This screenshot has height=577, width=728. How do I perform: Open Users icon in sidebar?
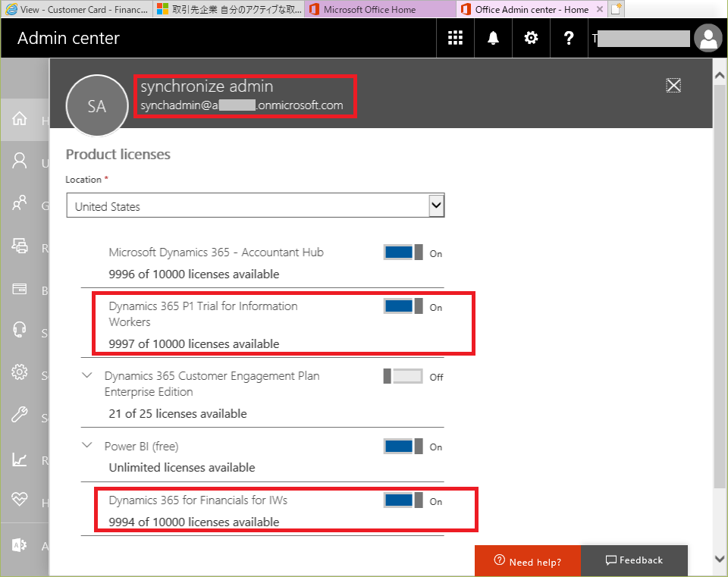point(20,161)
